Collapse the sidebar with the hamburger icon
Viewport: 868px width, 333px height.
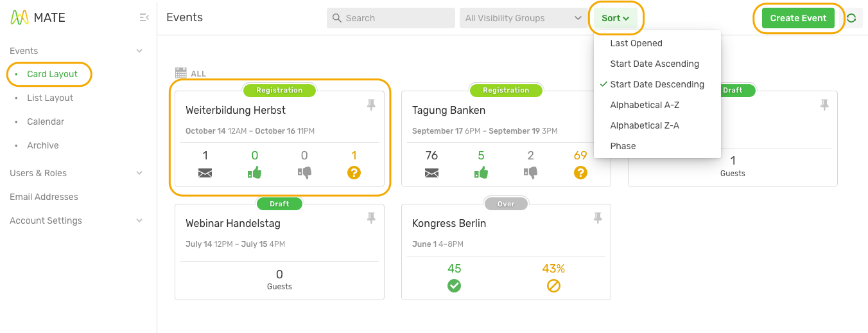pyautogui.click(x=144, y=18)
